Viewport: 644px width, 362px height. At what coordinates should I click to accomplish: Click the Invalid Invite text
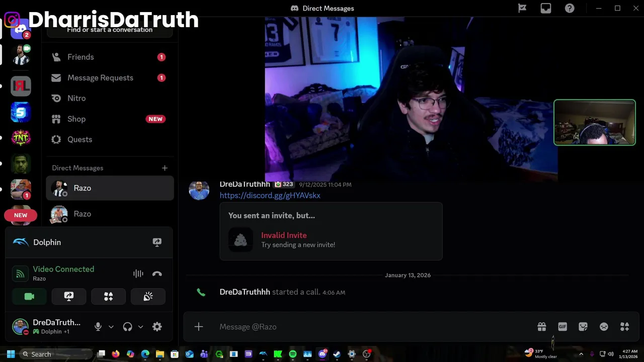[x=284, y=235]
